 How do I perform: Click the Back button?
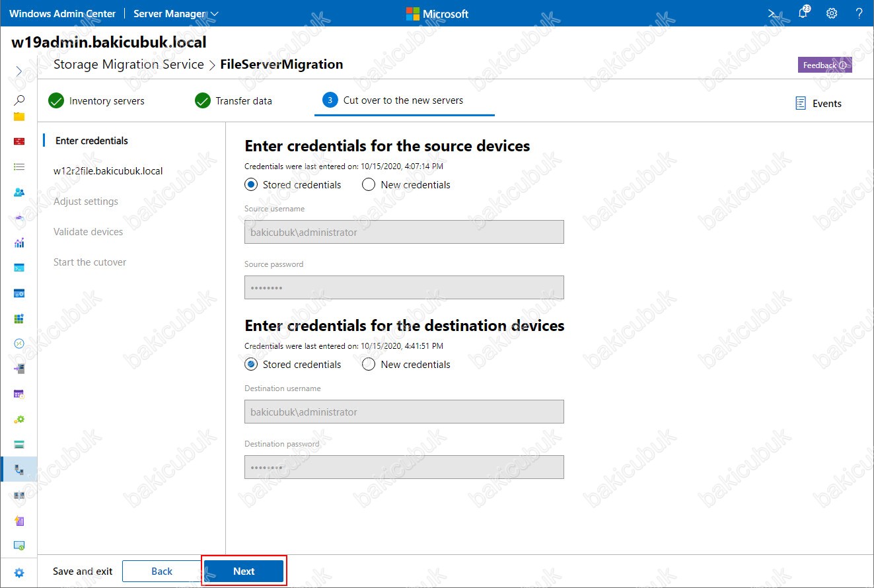pos(162,571)
